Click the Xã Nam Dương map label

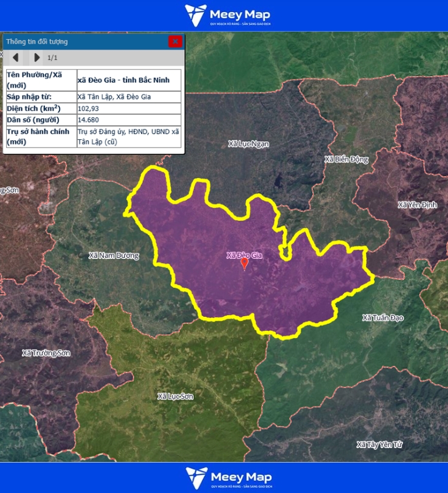click(114, 256)
